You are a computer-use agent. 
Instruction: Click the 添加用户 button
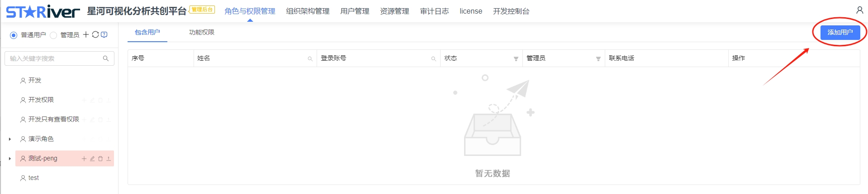click(840, 32)
